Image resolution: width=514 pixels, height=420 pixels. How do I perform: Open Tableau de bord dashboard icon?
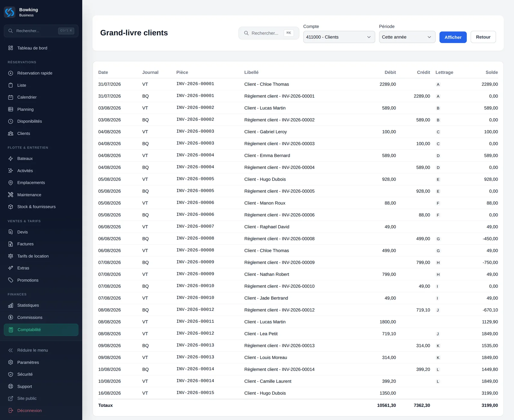(x=11, y=48)
